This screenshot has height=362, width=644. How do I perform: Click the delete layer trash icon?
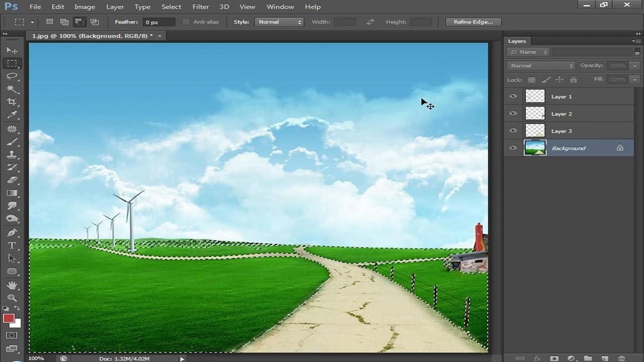pyautogui.click(x=621, y=358)
